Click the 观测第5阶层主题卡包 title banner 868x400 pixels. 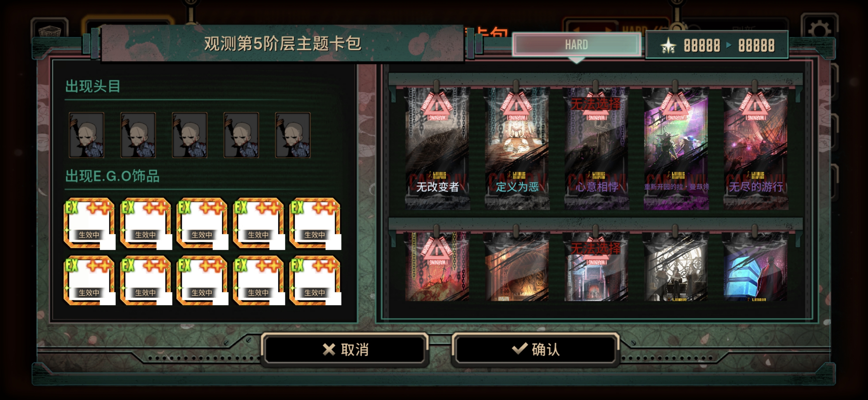point(282,44)
